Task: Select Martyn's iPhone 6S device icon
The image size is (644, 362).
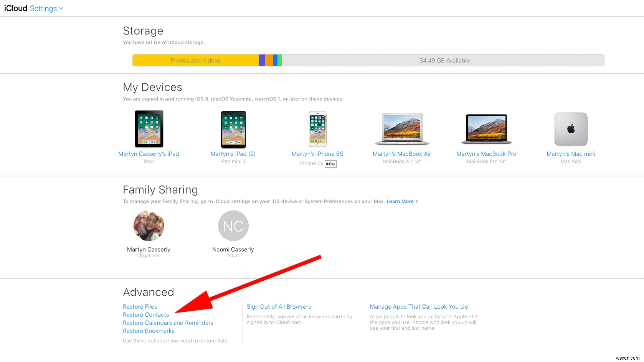Action: 317,129
